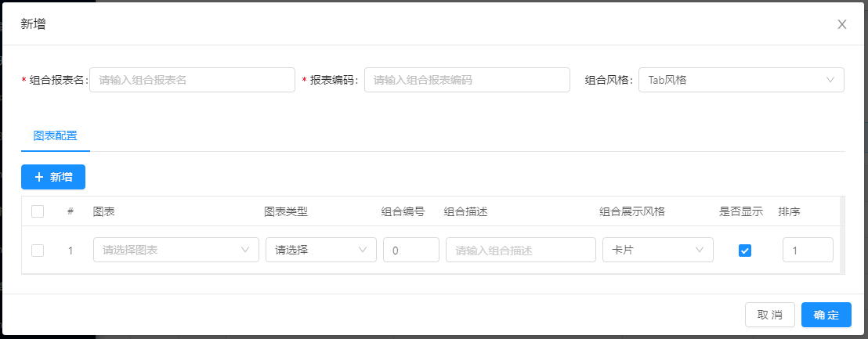Focus the 报表编码 input field

(466, 80)
